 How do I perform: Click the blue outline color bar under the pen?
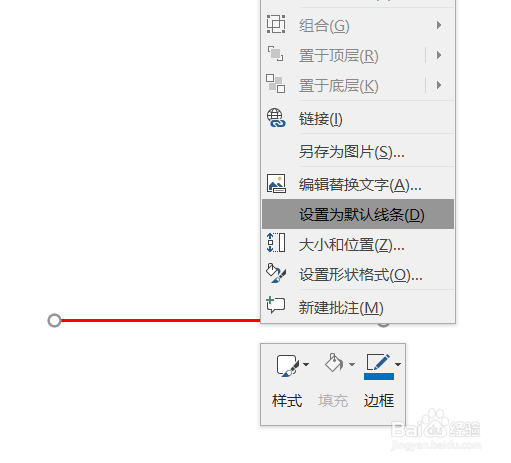379,376
